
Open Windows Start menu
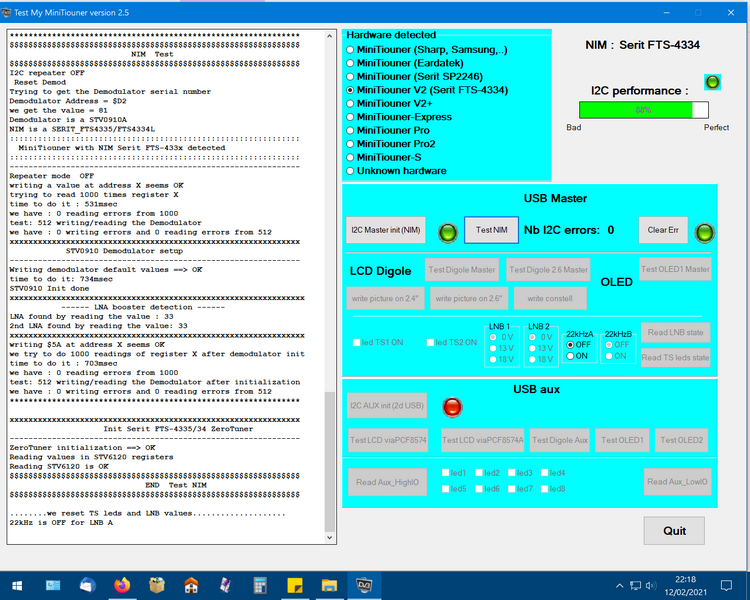click(x=16, y=586)
